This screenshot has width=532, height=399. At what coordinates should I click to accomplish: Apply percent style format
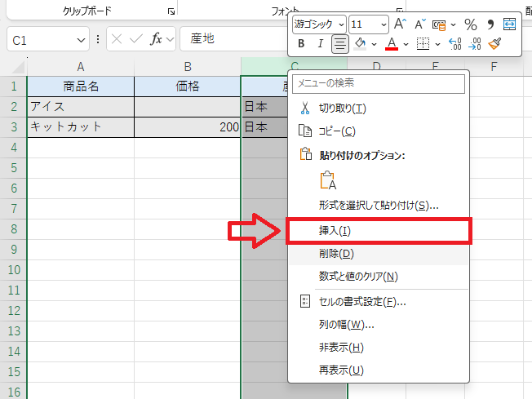tap(471, 24)
